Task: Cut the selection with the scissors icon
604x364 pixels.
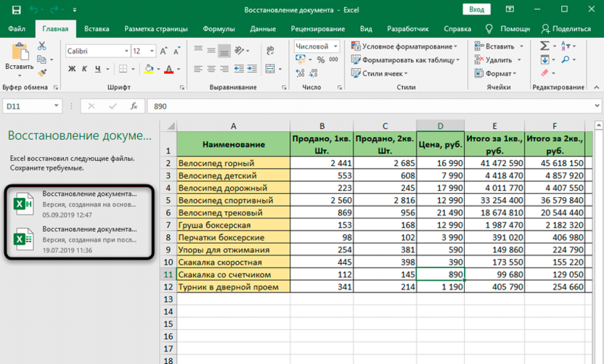Action: tap(42, 46)
